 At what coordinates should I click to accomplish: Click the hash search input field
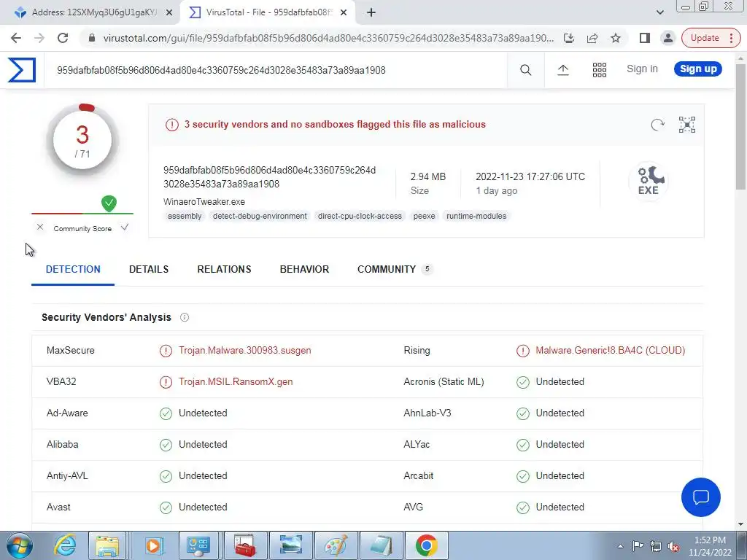[275, 71]
